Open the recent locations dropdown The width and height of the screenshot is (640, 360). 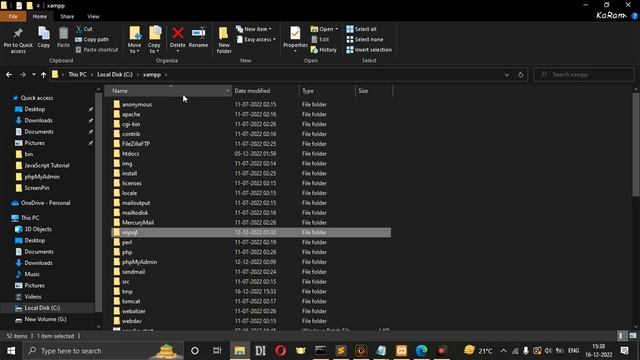[33, 75]
